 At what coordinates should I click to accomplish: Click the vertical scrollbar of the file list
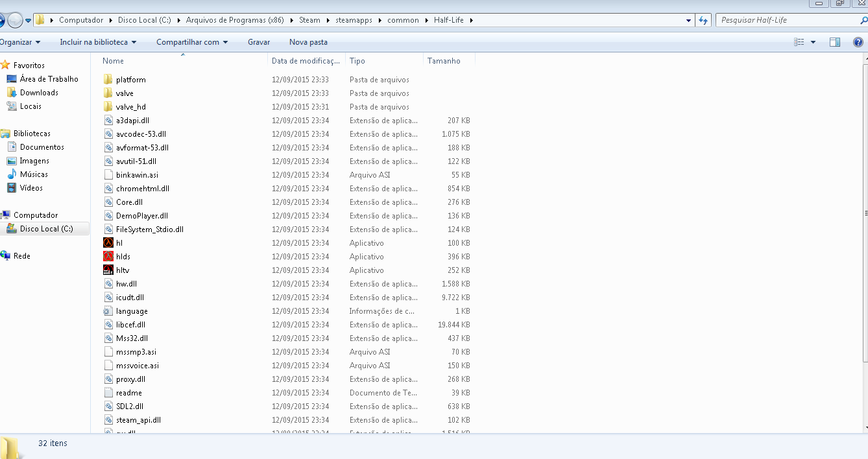click(x=865, y=214)
